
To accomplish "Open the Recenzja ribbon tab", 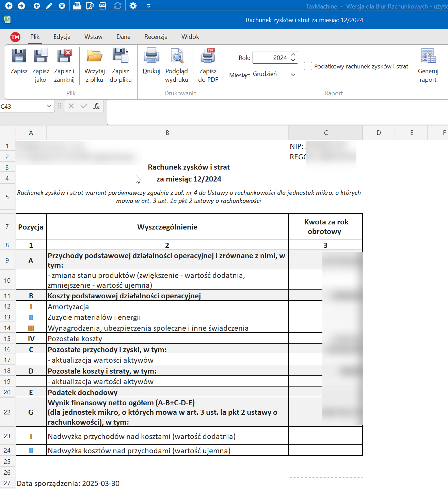I will pyautogui.click(x=156, y=37).
